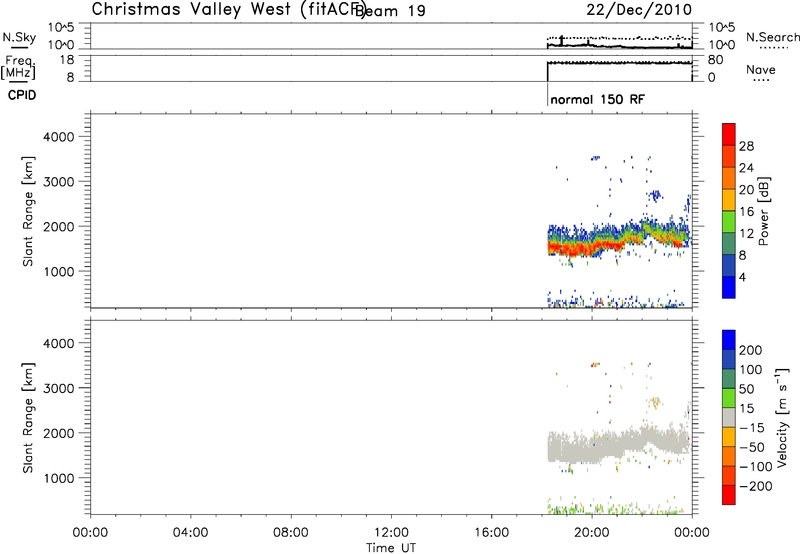Click the solid noise trace in N.Sky panel
The image size is (800, 554).
(x=619, y=46)
